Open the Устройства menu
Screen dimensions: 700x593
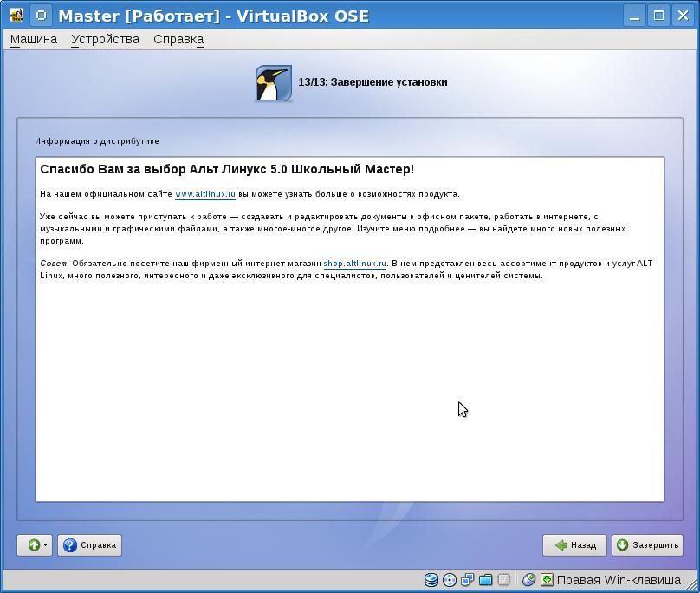coord(105,39)
